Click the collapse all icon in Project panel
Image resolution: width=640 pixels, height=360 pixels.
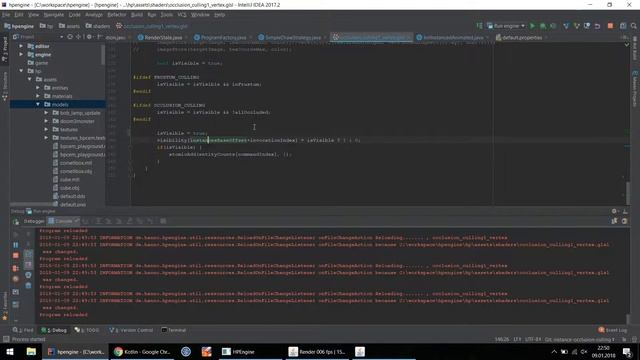tap(79, 37)
